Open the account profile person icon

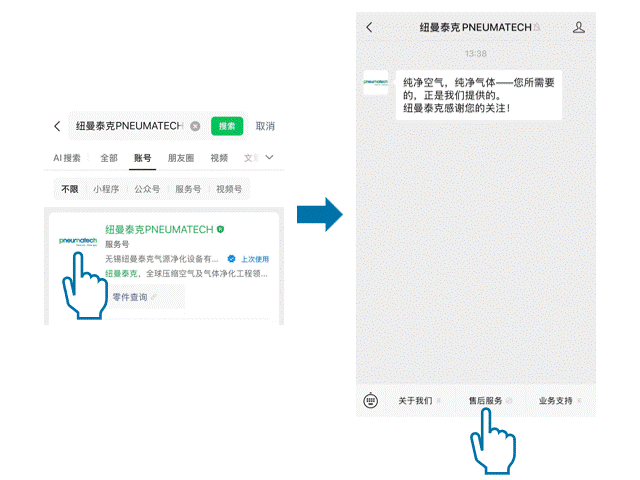pyautogui.click(x=579, y=27)
